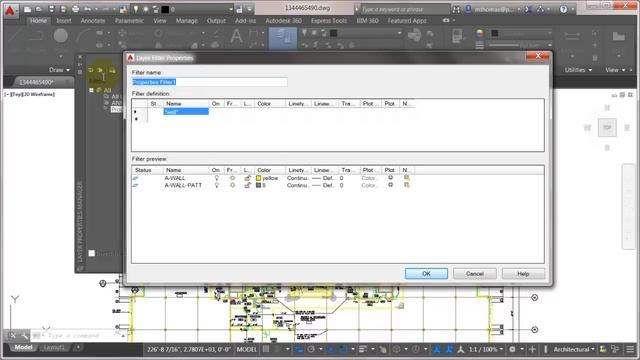Viewport: 640px width, 360px height.
Task: Open the 1:1 / 100% annotation scale dropdown
Action: (x=486, y=349)
